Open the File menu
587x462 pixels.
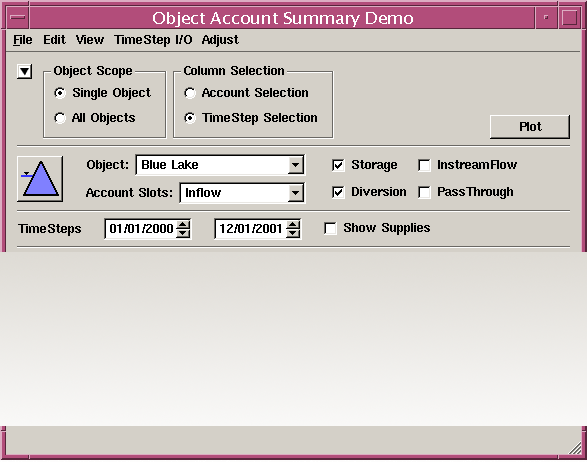click(22, 40)
